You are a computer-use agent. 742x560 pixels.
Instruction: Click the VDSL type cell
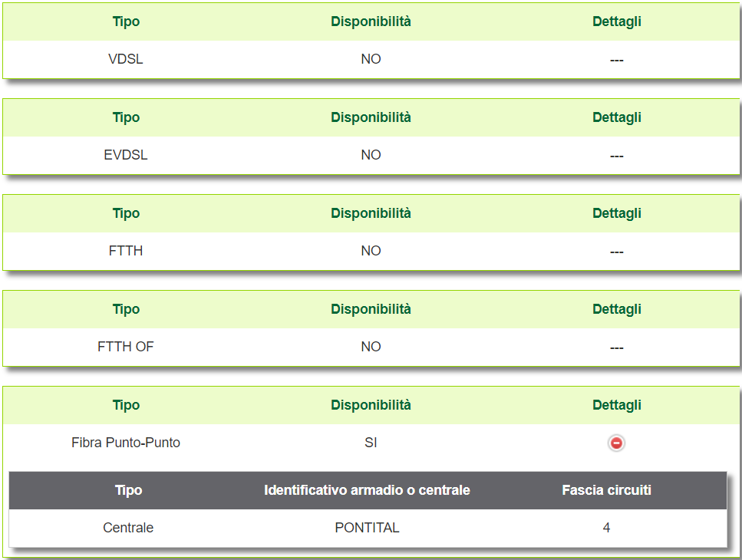pos(126,59)
